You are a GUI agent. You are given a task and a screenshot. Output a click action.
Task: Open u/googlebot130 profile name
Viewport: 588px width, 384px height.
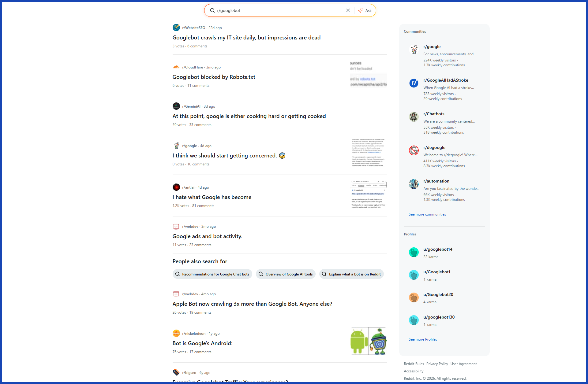[x=439, y=317]
